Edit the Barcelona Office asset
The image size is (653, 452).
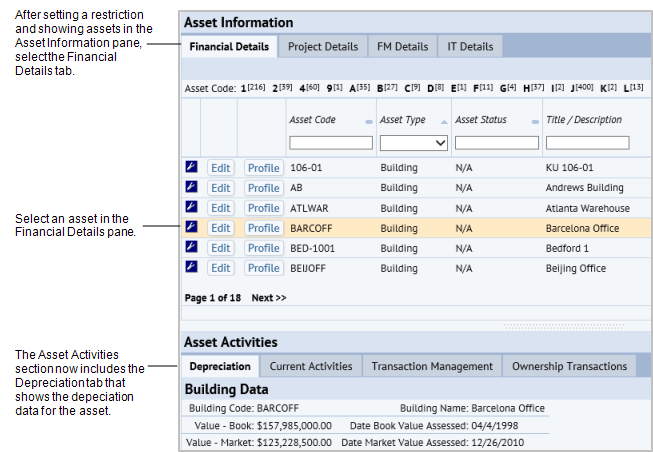(220, 228)
